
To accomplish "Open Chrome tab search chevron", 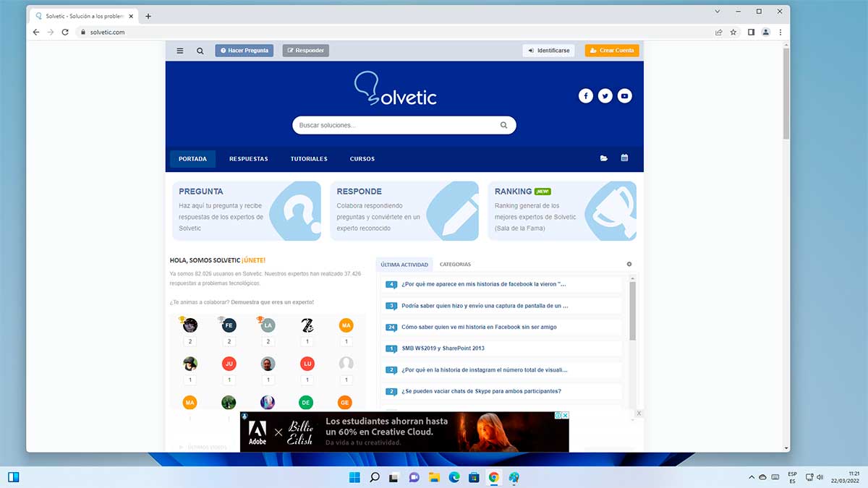I will [718, 12].
